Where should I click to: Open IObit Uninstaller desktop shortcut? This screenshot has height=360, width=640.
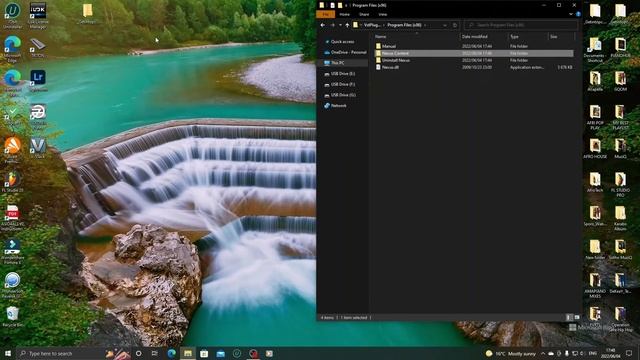coord(13,16)
